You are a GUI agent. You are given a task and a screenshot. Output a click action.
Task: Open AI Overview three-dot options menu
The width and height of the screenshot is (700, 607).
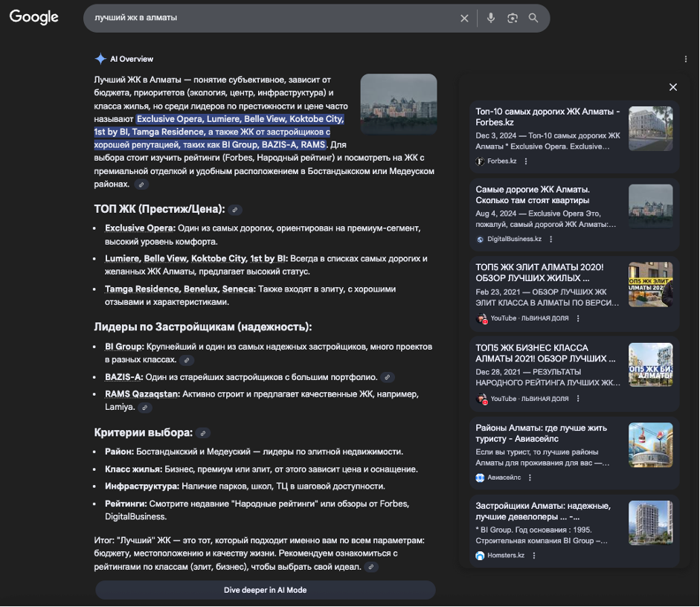(685, 59)
